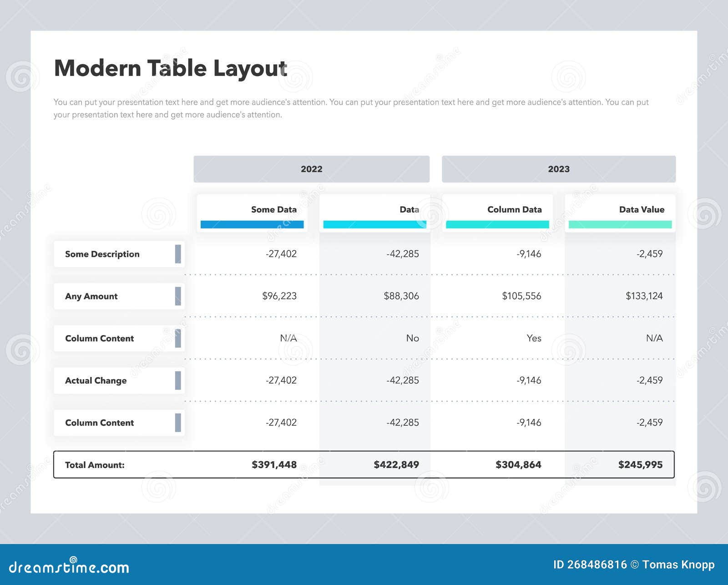Click the gray bar beside Column Content
The width and height of the screenshot is (728, 585).
178,338
